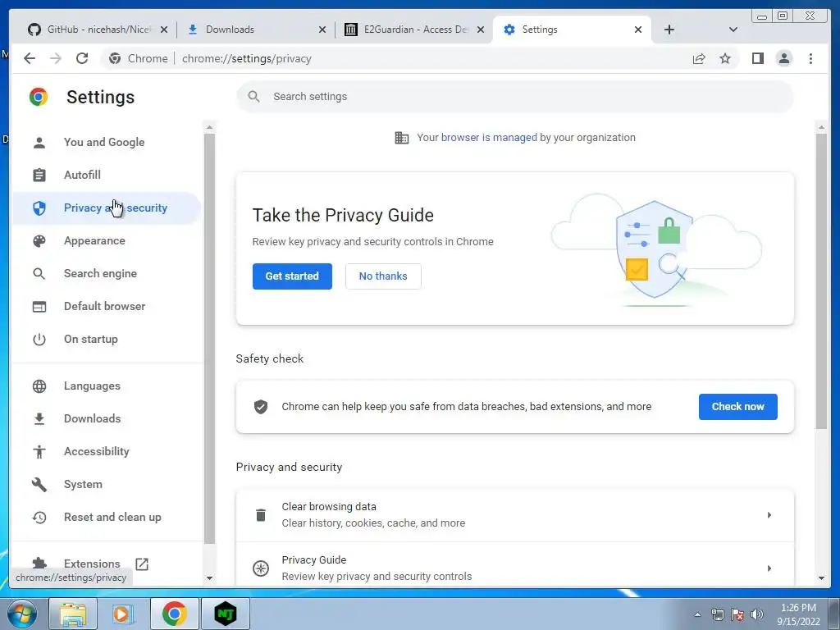Go back using the browser back arrow
Screen dimensions: 840x630
click(30, 58)
